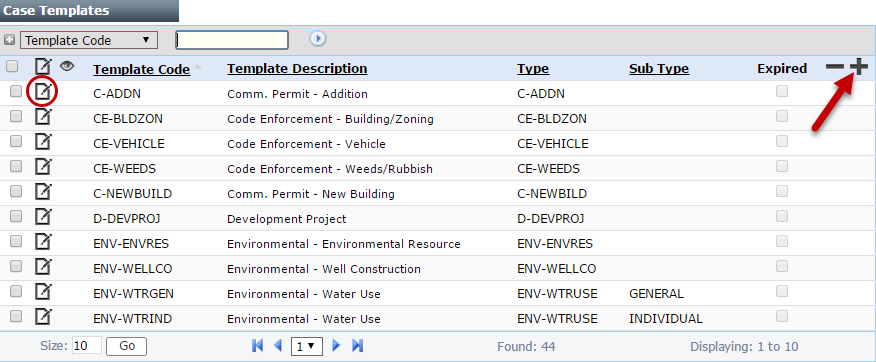Edit the CE-VEHICLE template row
The image size is (876, 362).
43,142
